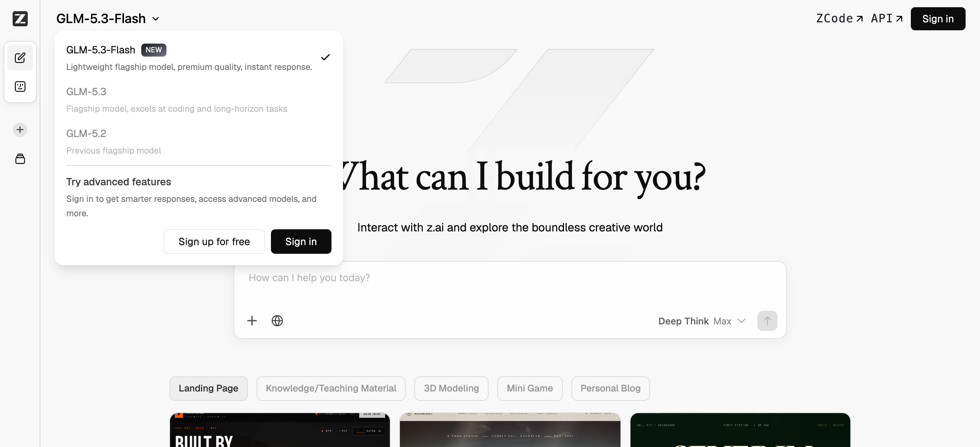
Task: Choose the GLM-5.2 previous flagship model
Action: tap(199, 142)
